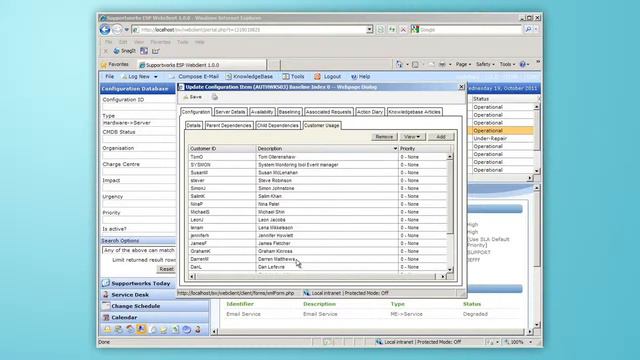The image size is (640, 360).
Task: Select the Darren Matthews row
Action: (x=318, y=259)
